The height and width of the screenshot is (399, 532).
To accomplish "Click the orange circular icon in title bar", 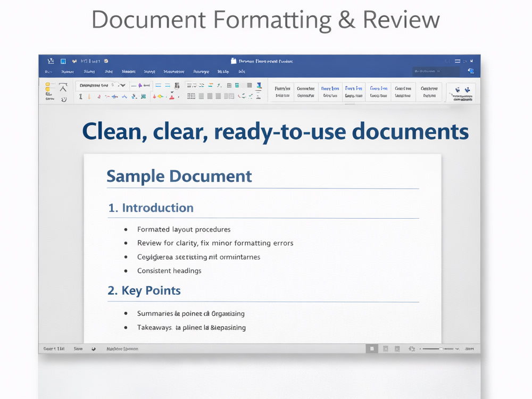I will pos(106,61).
